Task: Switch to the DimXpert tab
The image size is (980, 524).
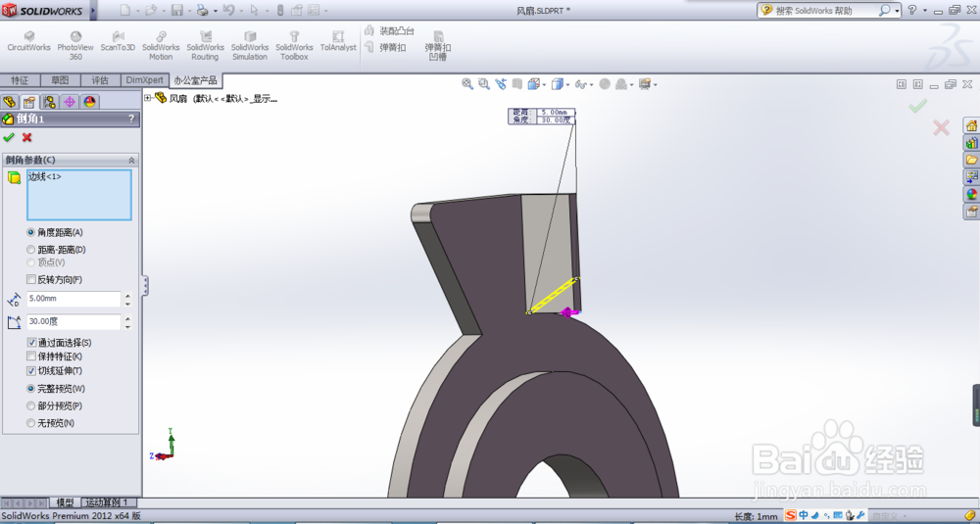Action: click(x=144, y=80)
